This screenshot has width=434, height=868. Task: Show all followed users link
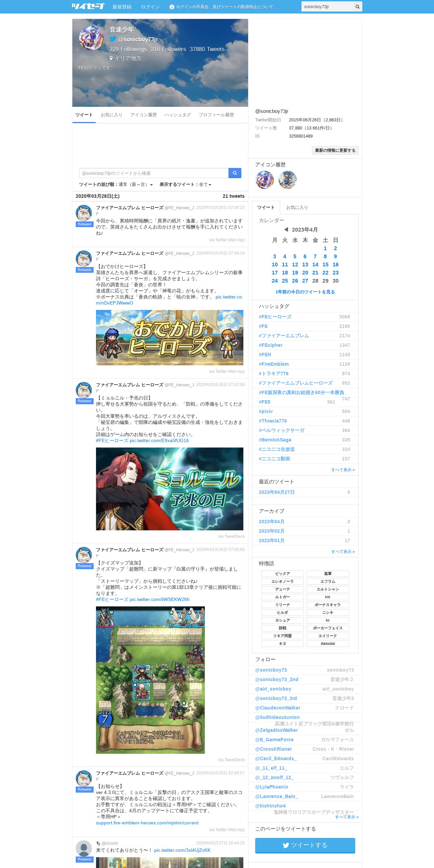click(x=346, y=817)
